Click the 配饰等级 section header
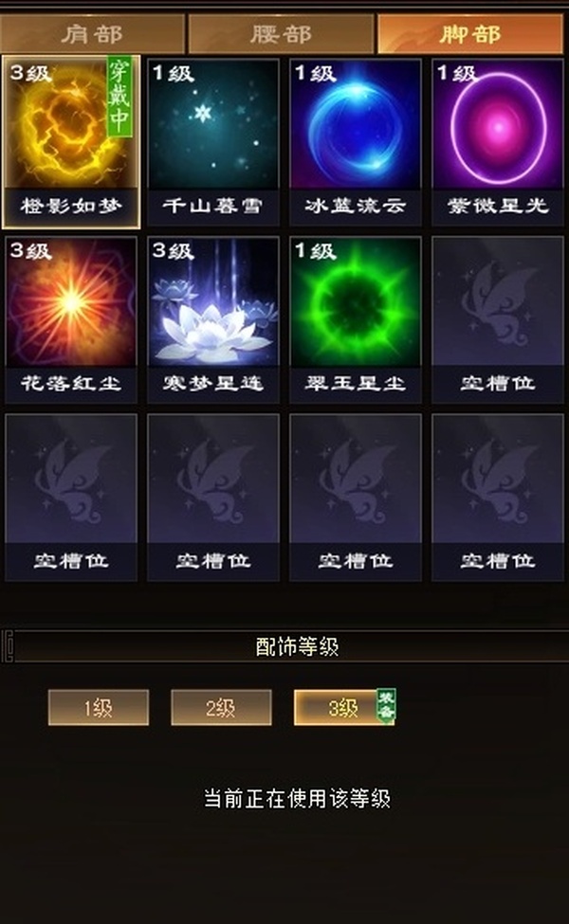Image resolution: width=569 pixels, height=924 pixels. coord(297,646)
